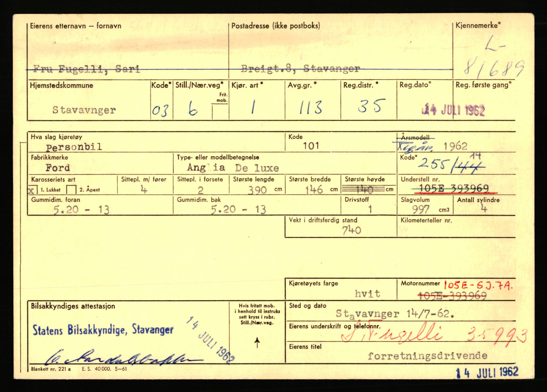Click the chassis number '105E 393969'
Image resolution: width=547 pixels, height=392 pixels.
click(x=454, y=189)
